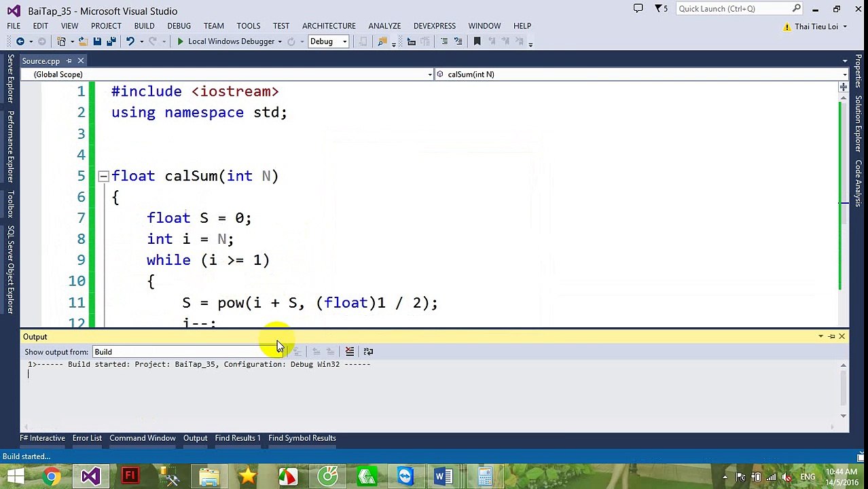Toggle auto hide pin on Output panel
868x489 pixels.
pos(831,337)
